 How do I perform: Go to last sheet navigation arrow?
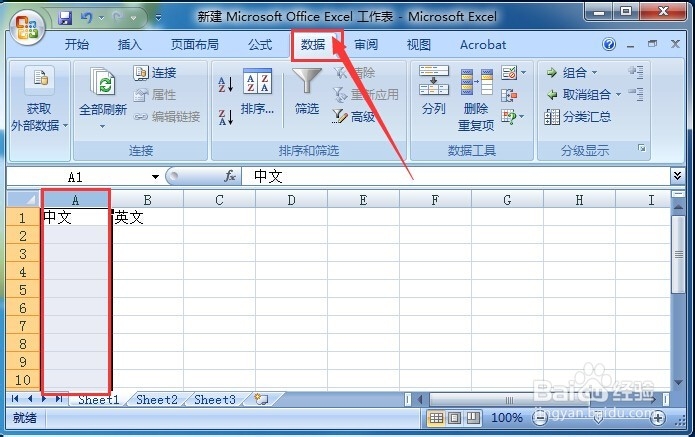pos(59,399)
